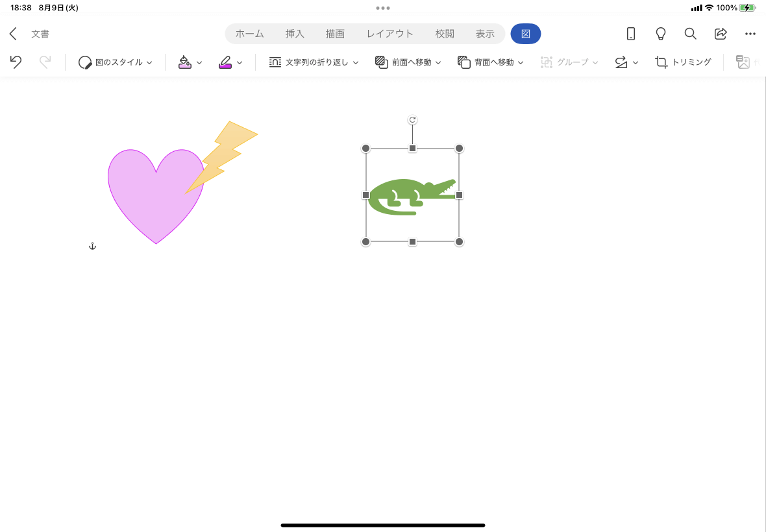Click the outline pen color icon
Image resolution: width=766 pixels, height=532 pixels.
[x=225, y=62]
